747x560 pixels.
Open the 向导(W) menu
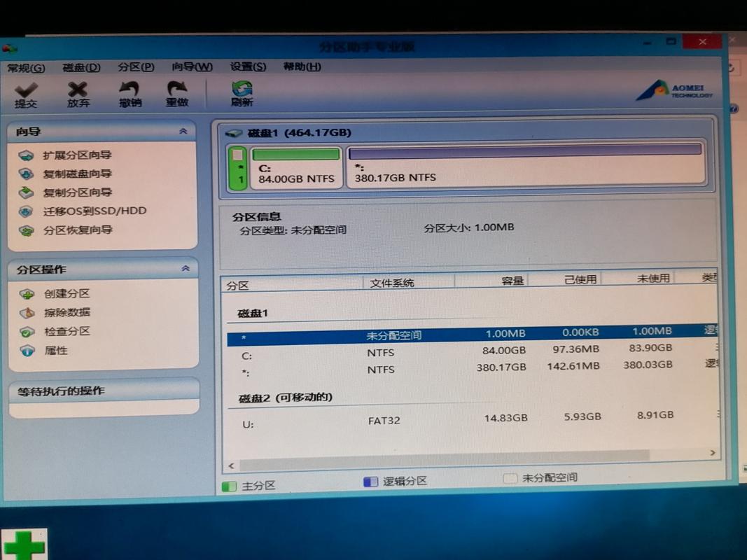pyautogui.click(x=192, y=67)
